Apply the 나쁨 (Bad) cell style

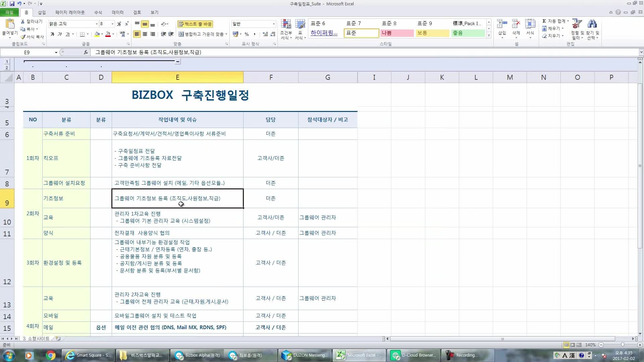pyautogui.click(x=397, y=33)
